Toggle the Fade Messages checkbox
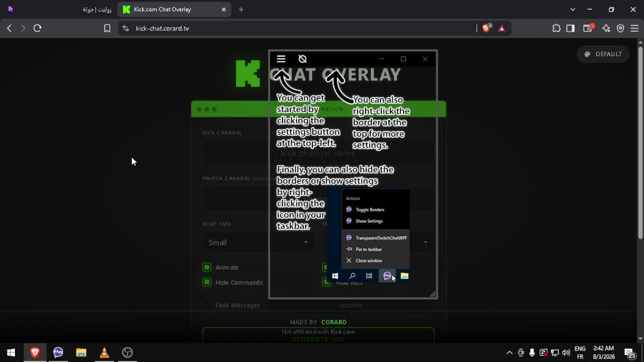This screenshot has width=644, height=362. (207, 305)
